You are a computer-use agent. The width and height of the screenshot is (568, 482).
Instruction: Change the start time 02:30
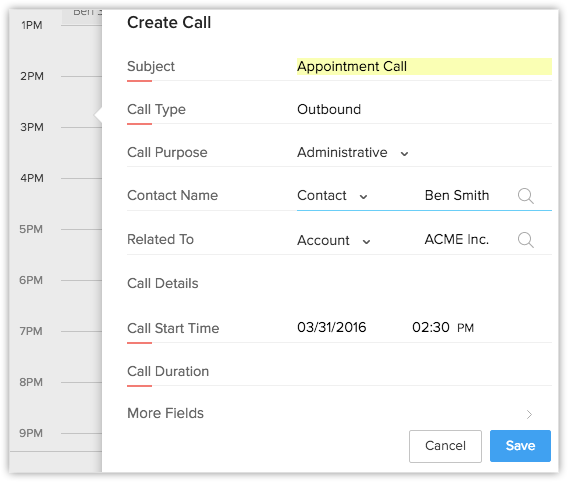(x=431, y=327)
